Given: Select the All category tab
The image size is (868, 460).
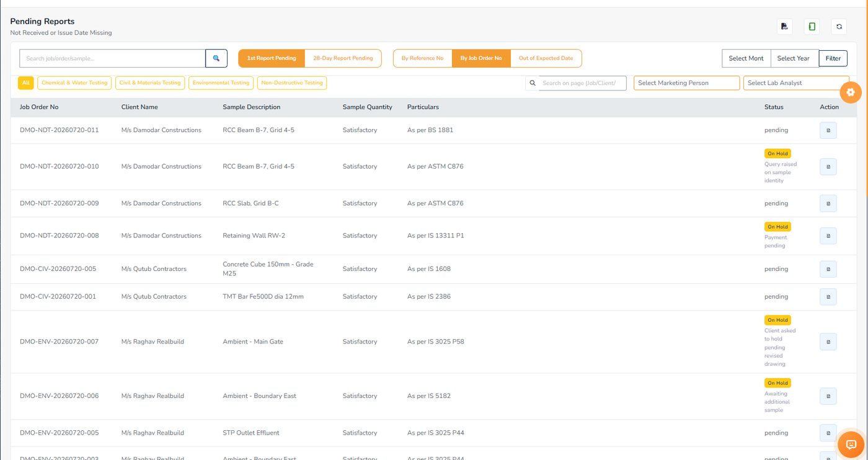Looking at the screenshot, I should coord(26,82).
